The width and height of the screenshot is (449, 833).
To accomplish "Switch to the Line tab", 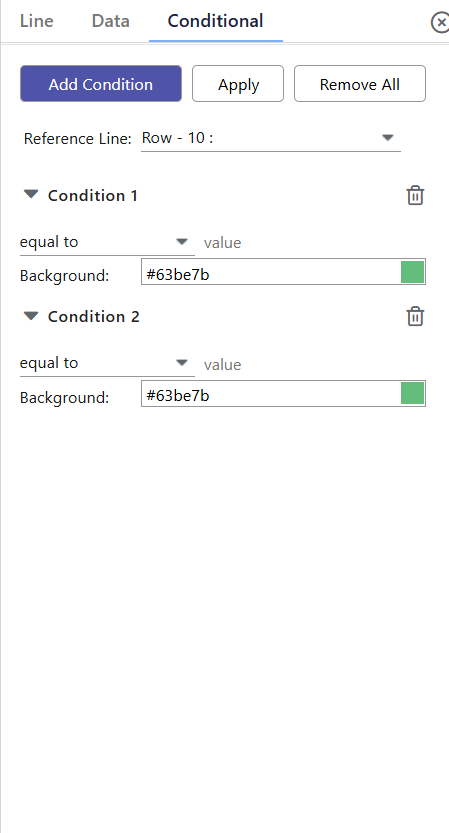I will tap(37, 21).
